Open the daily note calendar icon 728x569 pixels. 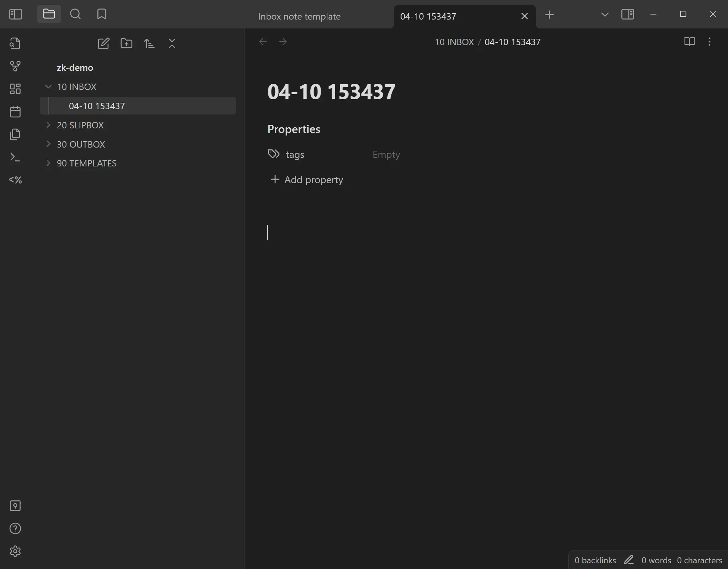(15, 112)
